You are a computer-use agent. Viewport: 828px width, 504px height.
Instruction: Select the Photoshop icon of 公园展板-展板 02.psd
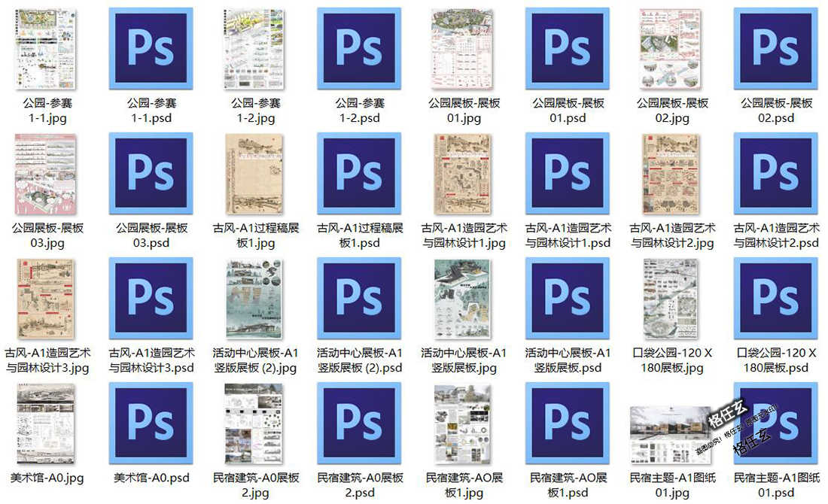pyautogui.click(x=776, y=49)
